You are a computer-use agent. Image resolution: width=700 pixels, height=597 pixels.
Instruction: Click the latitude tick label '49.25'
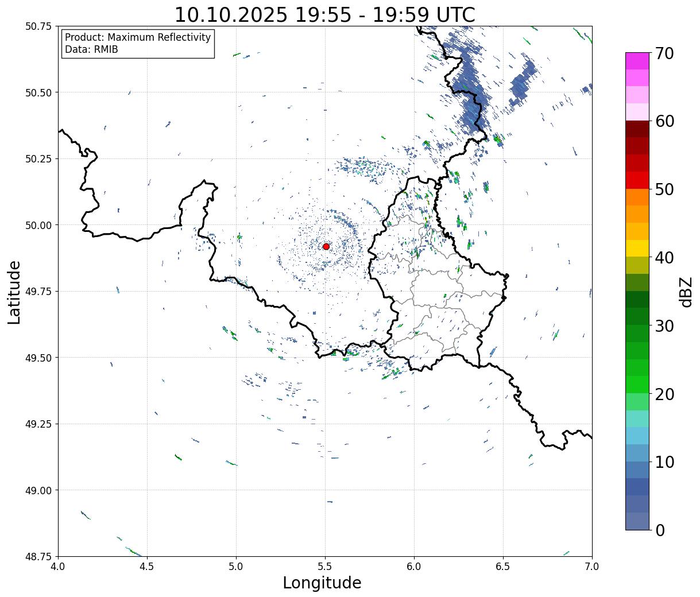pyautogui.click(x=38, y=424)
